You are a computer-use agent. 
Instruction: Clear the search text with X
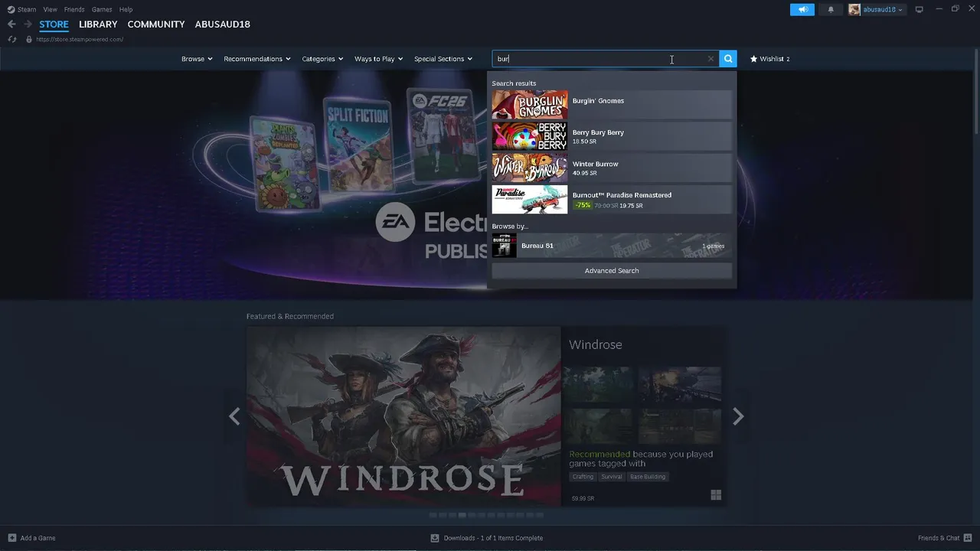pos(710,59)
